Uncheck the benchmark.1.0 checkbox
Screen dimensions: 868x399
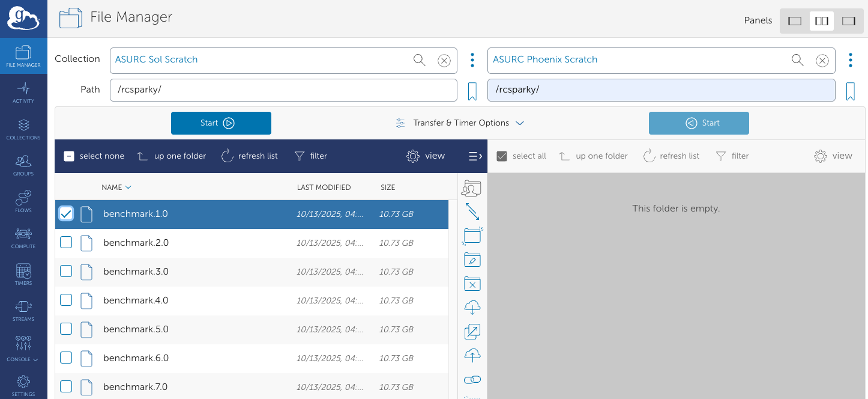[66, 214]
